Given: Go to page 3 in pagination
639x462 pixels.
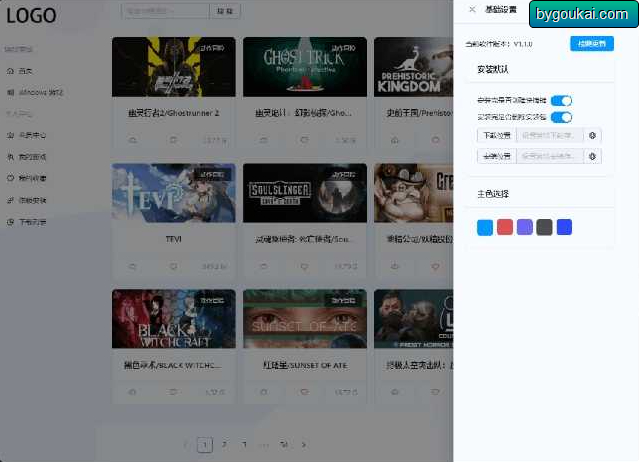Looking at the screenshot, I should point(245,444).
